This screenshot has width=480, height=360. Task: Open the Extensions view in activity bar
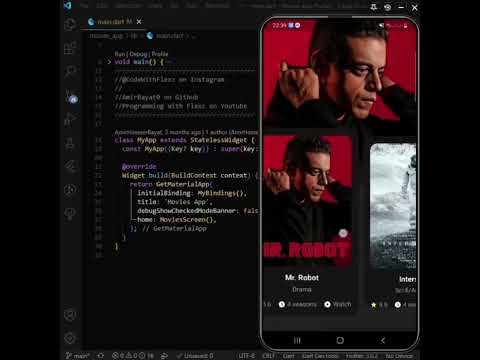click(x=70, y=48)
